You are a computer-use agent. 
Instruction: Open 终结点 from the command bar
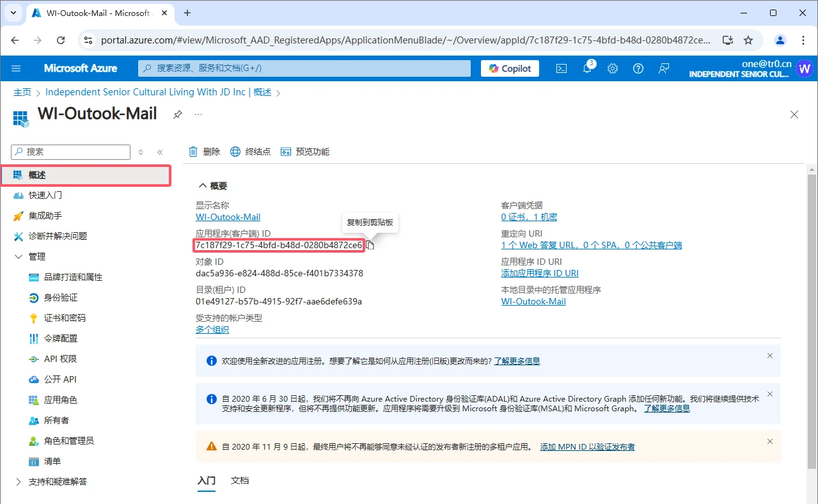tap(251, 152)
